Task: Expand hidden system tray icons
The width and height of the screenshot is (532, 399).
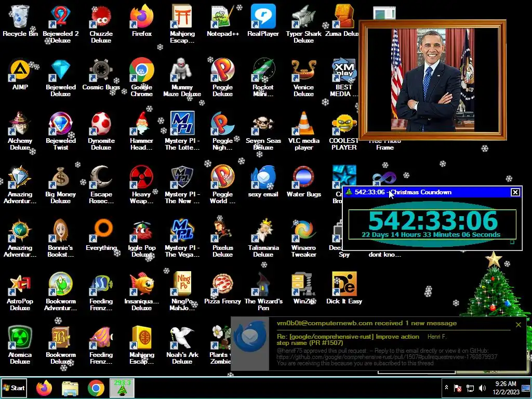Action: [x=446, y=388]
